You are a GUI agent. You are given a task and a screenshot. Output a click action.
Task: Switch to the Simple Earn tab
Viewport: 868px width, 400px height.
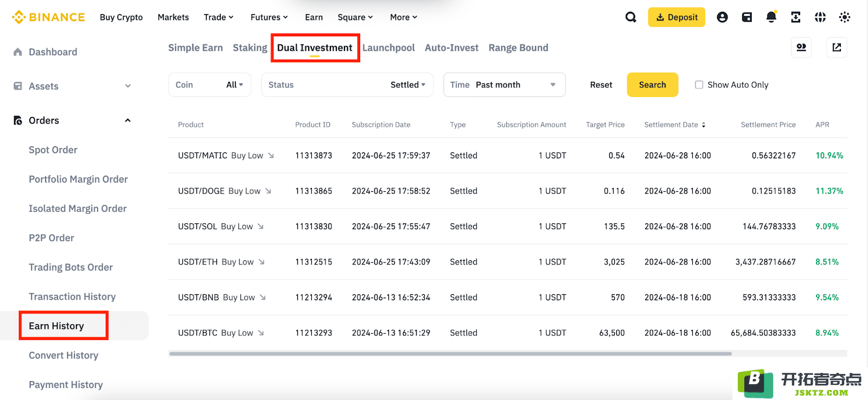pyautogui.click(x=195, y=48)
